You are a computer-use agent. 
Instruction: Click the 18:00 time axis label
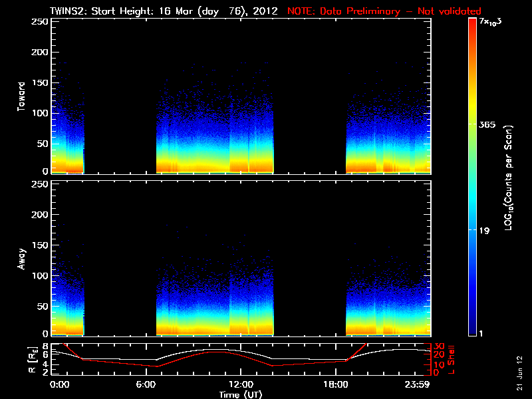tap(336, 385)
